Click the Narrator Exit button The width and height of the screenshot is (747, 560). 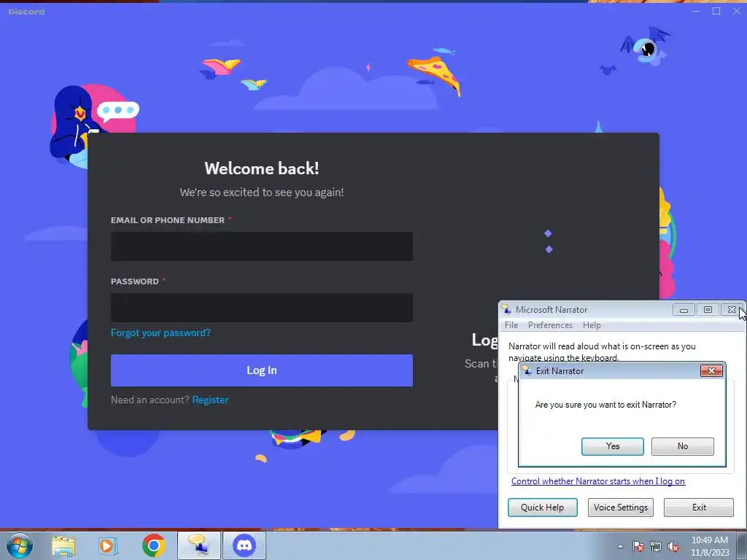(699, 507)
